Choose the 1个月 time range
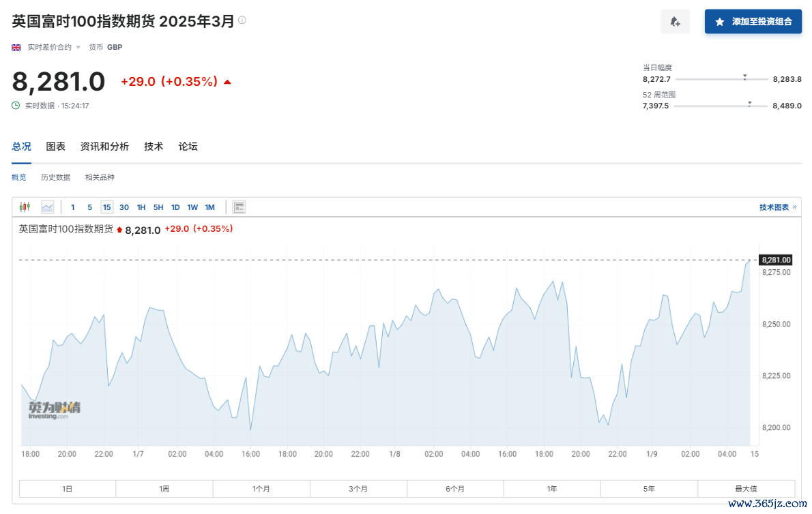The height and width of the screenshot is (514, 812). pyautogui.click(x=261, y=489)
